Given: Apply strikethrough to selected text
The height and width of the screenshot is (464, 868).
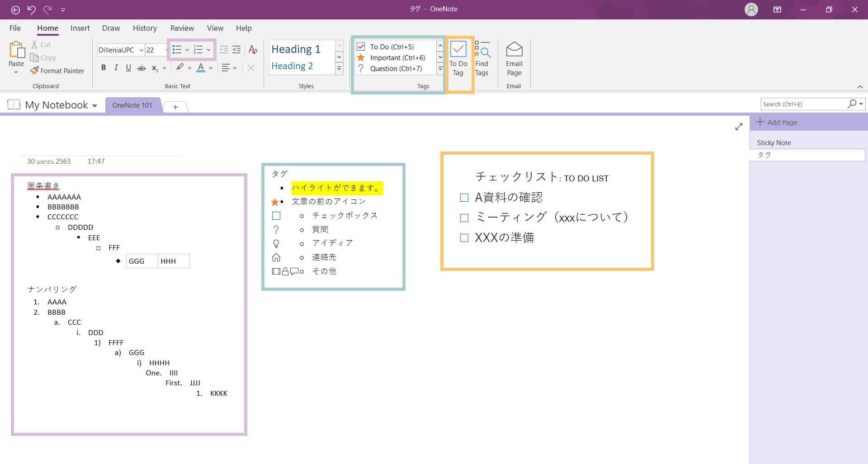Looking at the screenshot, I should (x=141, y=67).
